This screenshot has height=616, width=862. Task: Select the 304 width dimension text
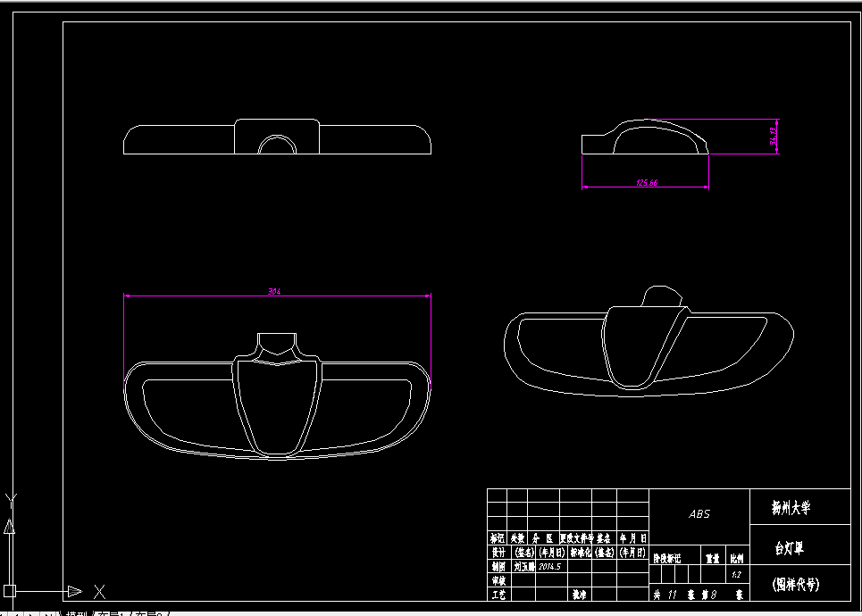click(x=274, y=291)
